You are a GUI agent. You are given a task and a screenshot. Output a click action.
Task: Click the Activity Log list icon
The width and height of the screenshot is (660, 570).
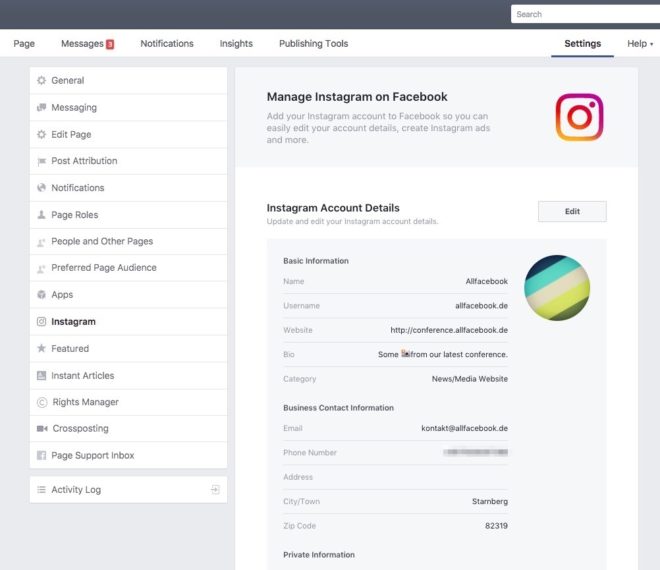click(x=41, y=490)
